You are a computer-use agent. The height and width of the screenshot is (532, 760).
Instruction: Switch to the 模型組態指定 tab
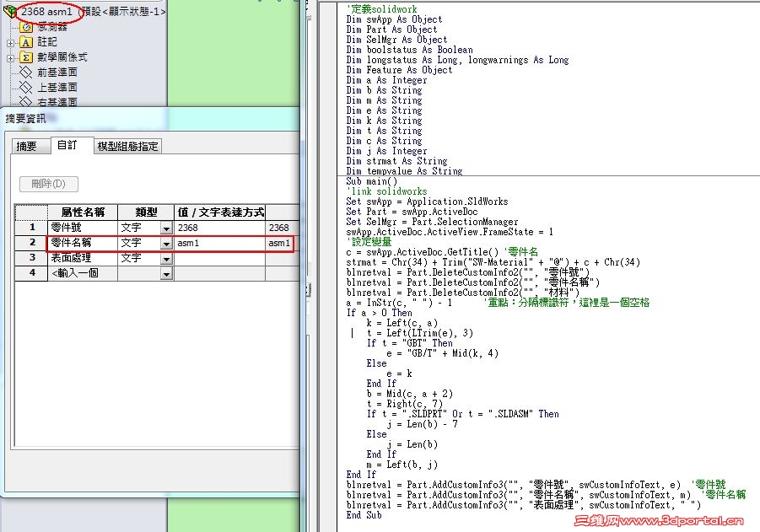coord(127,147)
